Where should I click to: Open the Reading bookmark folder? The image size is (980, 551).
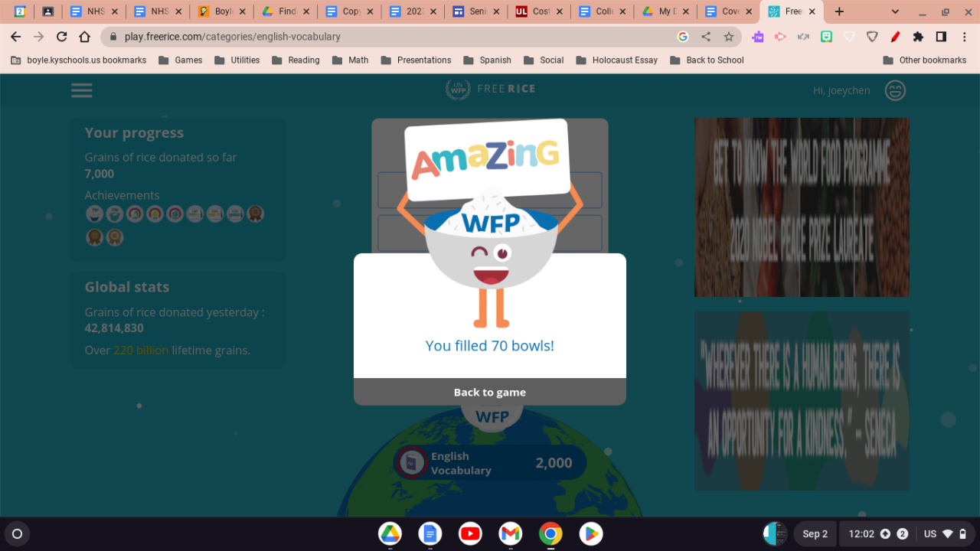click(x=296, y=60)
